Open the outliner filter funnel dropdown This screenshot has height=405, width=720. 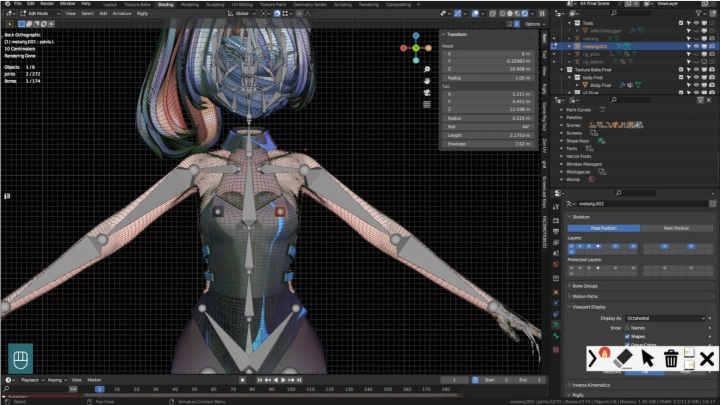click(700, 14)
